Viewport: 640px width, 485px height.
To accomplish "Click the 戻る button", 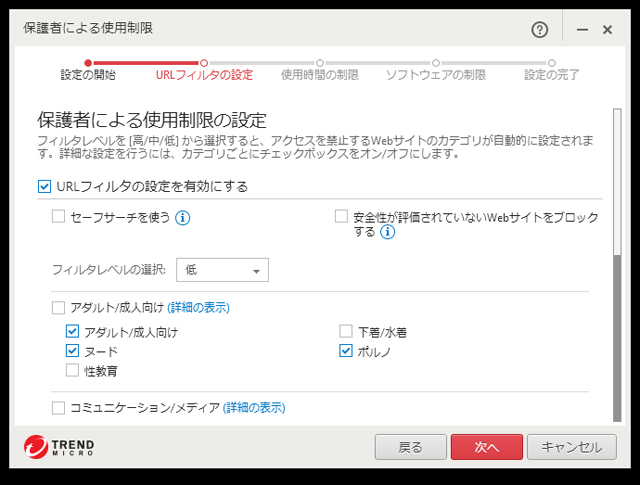I will (410, 447).
